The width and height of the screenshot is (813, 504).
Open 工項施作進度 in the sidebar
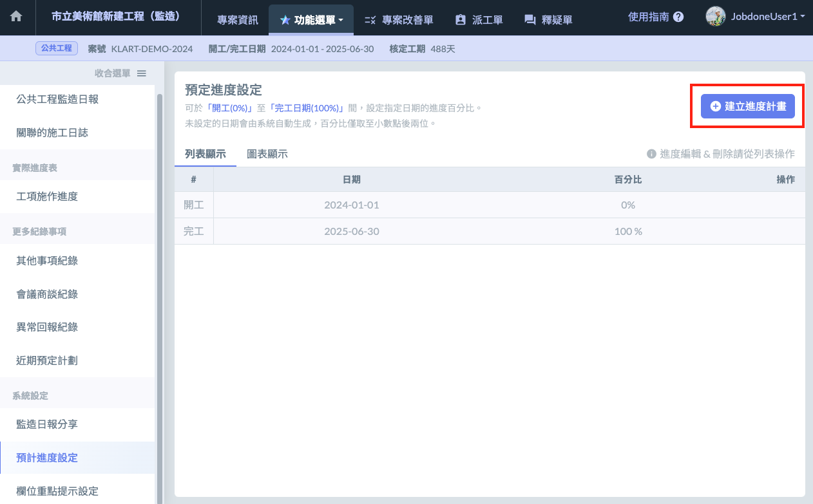[x=77, y=196]
